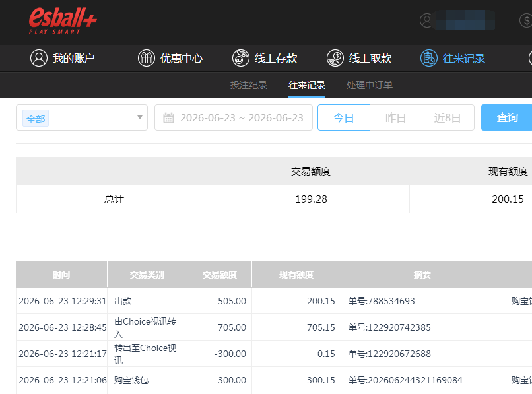Click the 全部 tag in the filter box

pos(36,118)
